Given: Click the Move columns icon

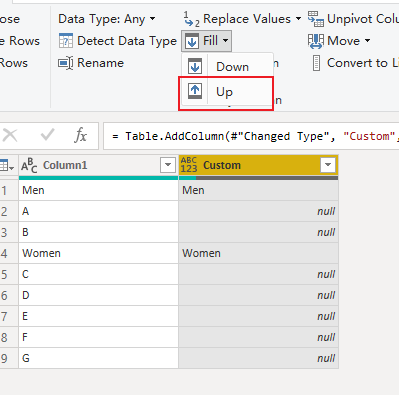Looking at the screenshot, I should click(x=315, y=41).
